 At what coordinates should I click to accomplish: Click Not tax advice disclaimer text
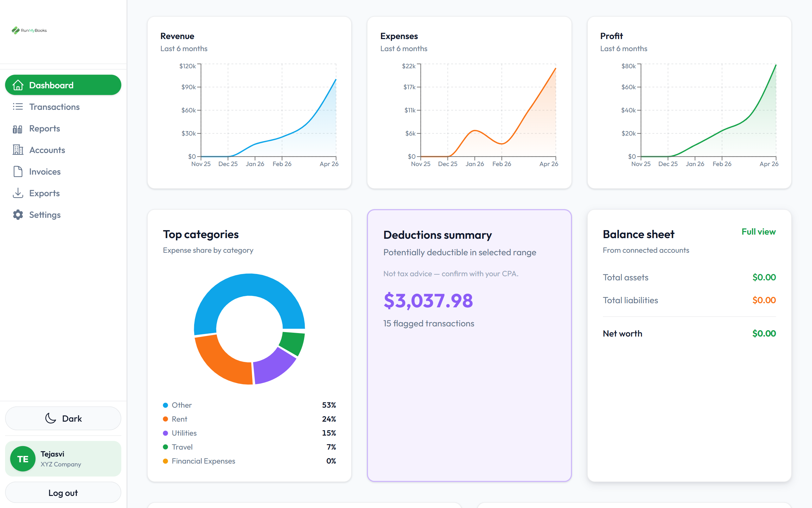pos(451,274)
